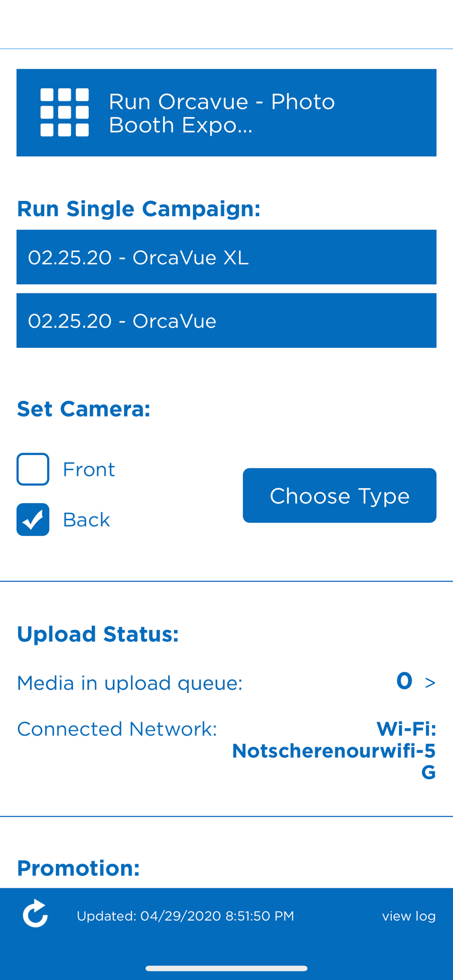
Task: Tap the Updated timestamp text
Action: 185,916
